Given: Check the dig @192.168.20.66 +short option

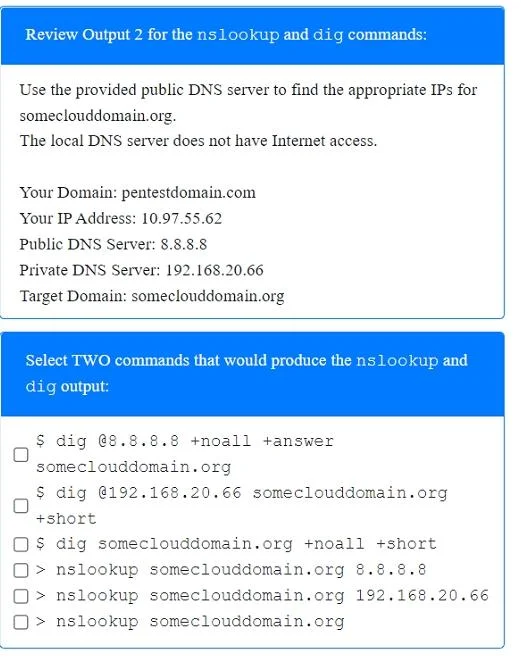Looking at the screenshot, I should [x=21, y=506].
